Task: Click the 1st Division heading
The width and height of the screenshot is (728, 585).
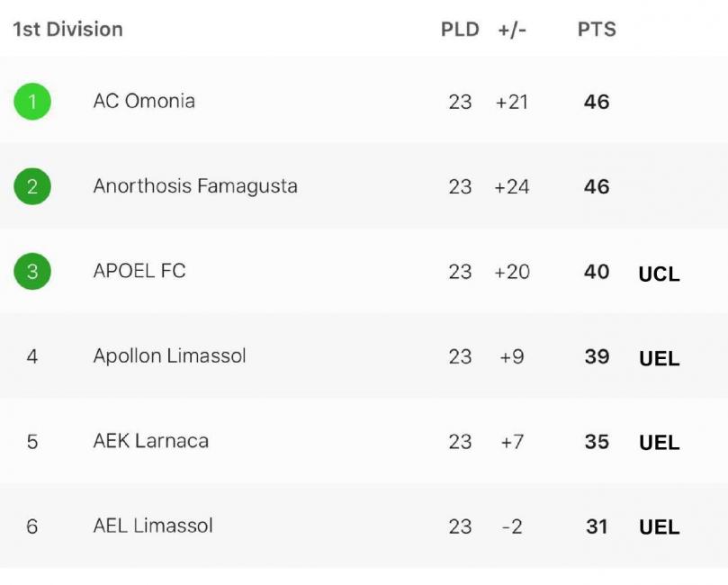Action: [67, 29]
